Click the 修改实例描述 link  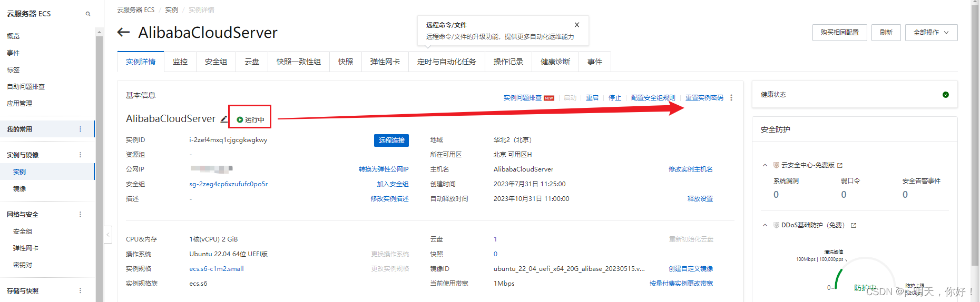click(389, 199)
